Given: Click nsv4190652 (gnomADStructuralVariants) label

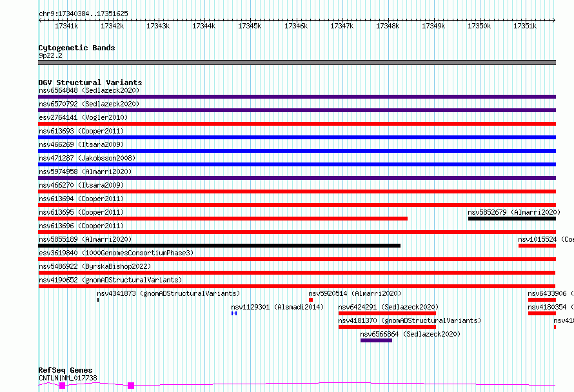Looking at the screenshot, I should tap(110, 280).
